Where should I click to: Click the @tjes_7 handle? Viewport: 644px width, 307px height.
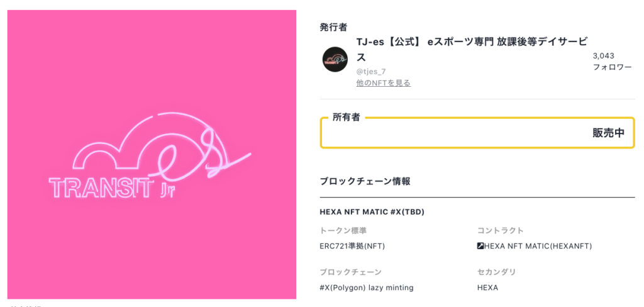[x=371, y=71]
